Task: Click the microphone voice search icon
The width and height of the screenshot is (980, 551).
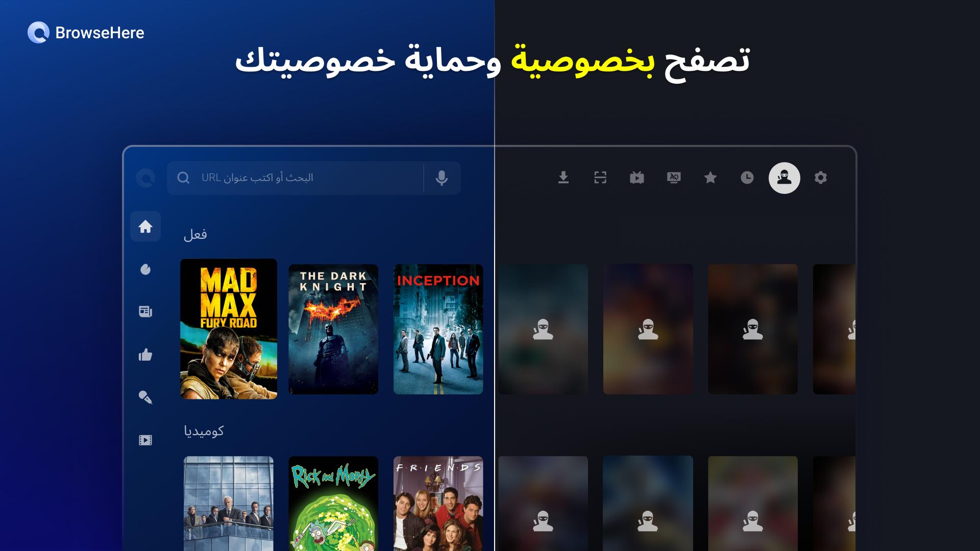Action: coord(442,178)
